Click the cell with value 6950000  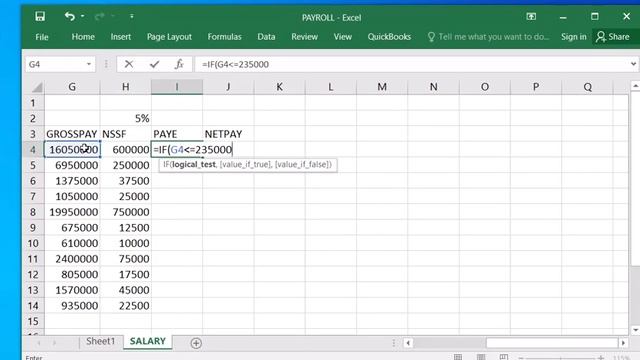click(72, 165)
